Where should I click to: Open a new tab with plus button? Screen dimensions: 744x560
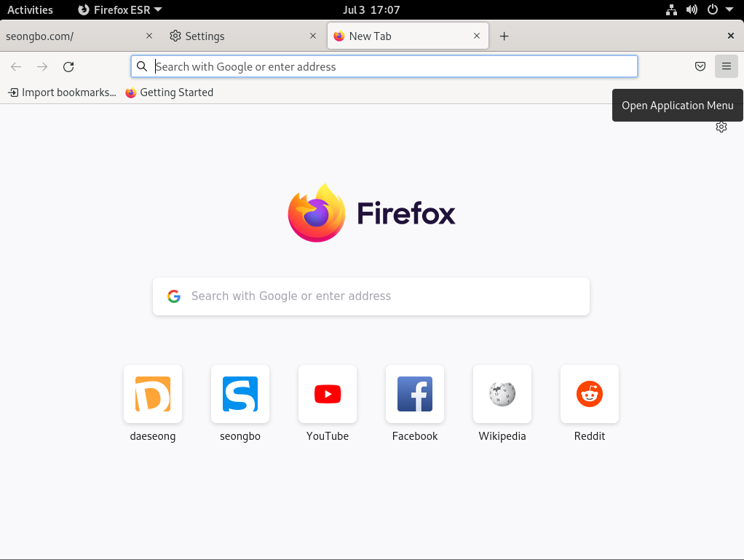pos(504,36)
